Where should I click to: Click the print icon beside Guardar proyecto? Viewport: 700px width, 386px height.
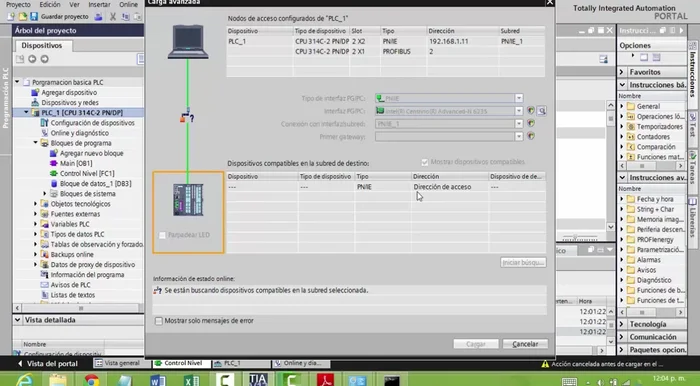point(99,17)
